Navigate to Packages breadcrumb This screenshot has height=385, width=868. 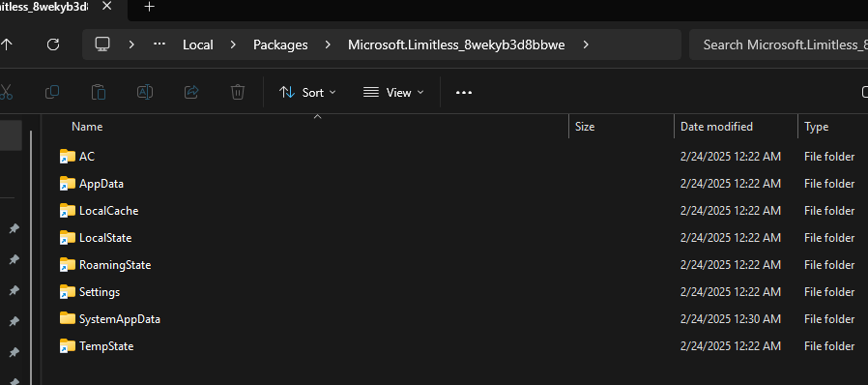(x=280, y=44)
